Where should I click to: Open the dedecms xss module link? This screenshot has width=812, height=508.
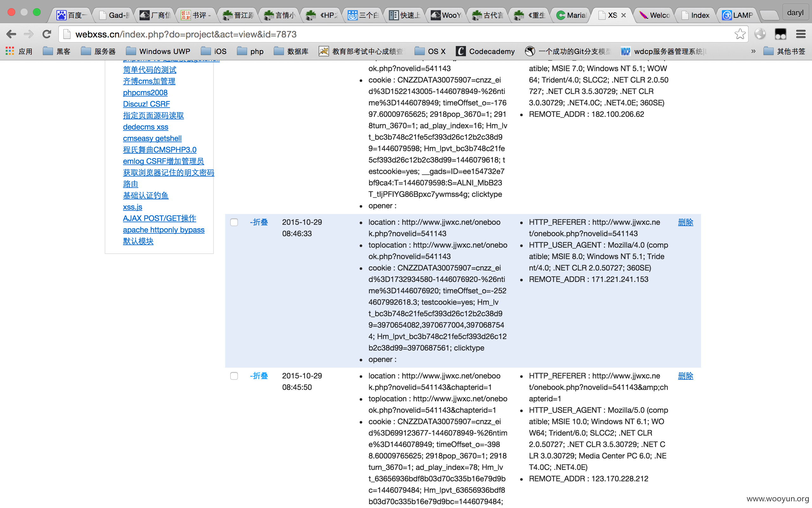pos(145,127)
